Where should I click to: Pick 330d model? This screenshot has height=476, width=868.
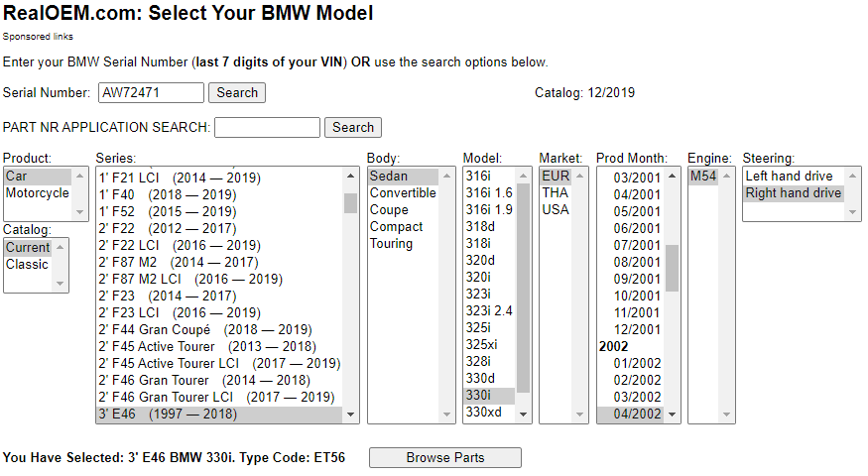coord(489,379)
